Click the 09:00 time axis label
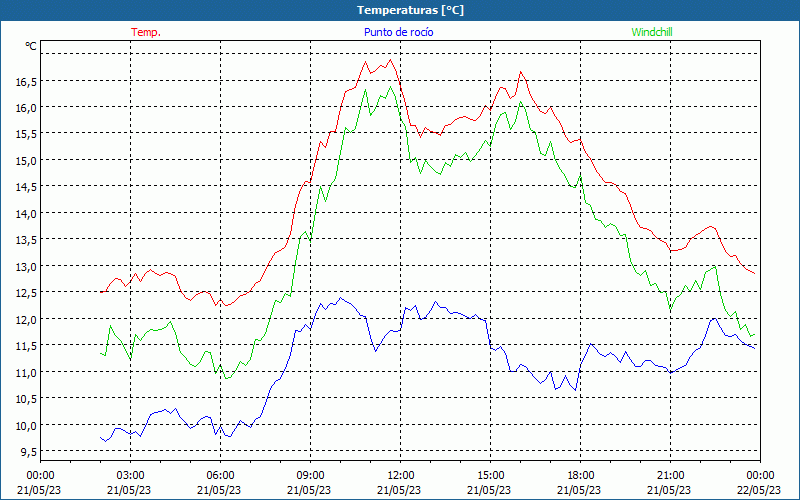Viewport: 800px width, 500px height. point(310,476)
